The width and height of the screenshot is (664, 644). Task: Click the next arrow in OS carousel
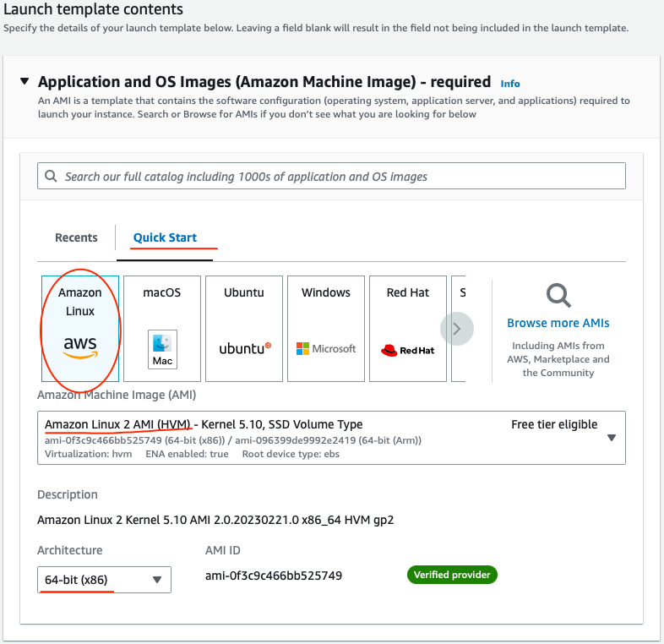pyautogui.click(x=456, y=329)
